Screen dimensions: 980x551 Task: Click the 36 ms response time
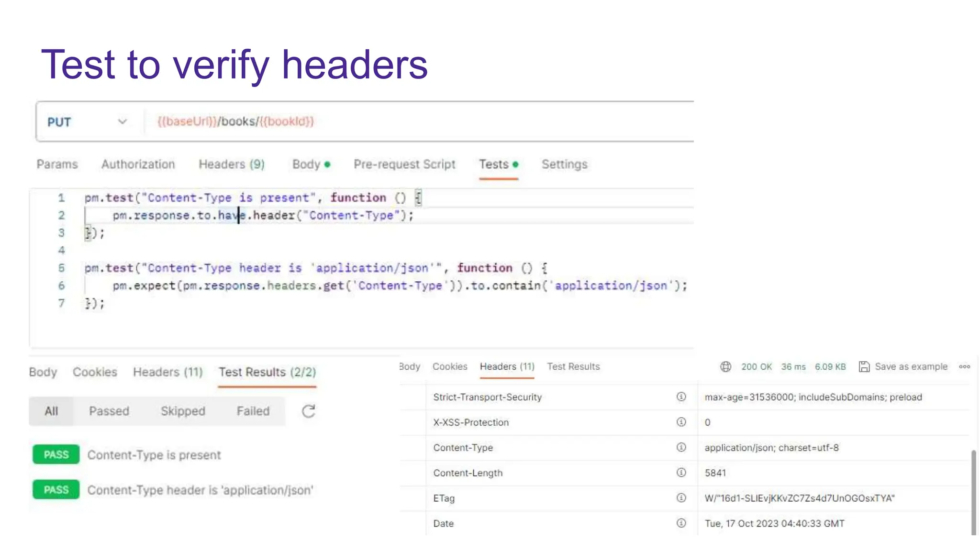[793, 366]
